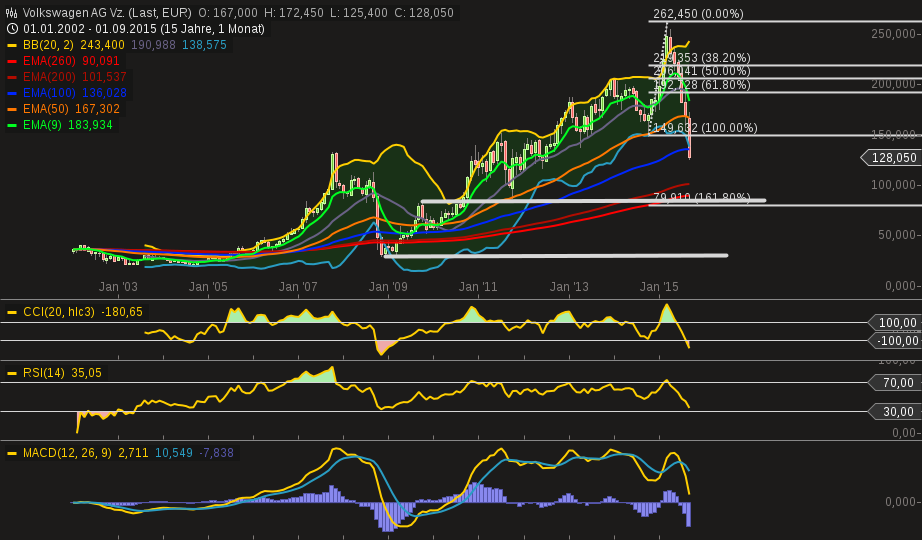Click the EMA(260) 90,091 legend entry

point(71,61)
